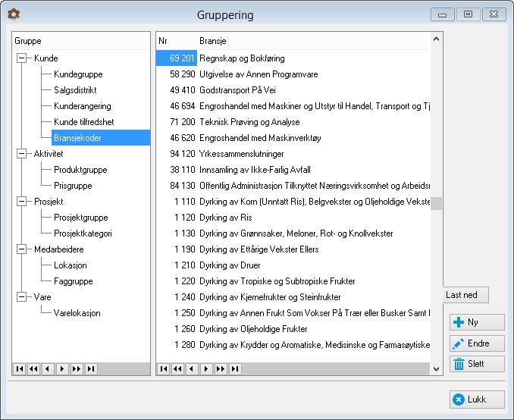Go to next record in Bransje list
The width and height of the screenshot is (514, 420).
[x=206, y=369]
